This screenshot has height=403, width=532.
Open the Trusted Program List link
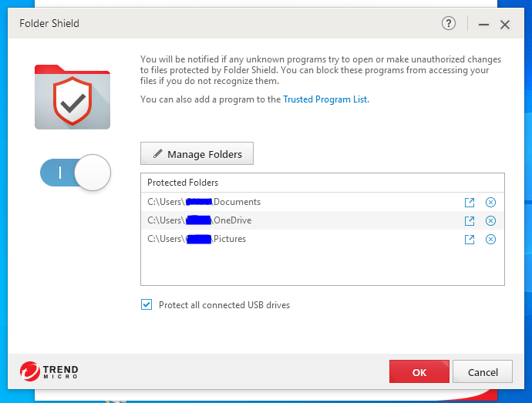click(325, 99)
